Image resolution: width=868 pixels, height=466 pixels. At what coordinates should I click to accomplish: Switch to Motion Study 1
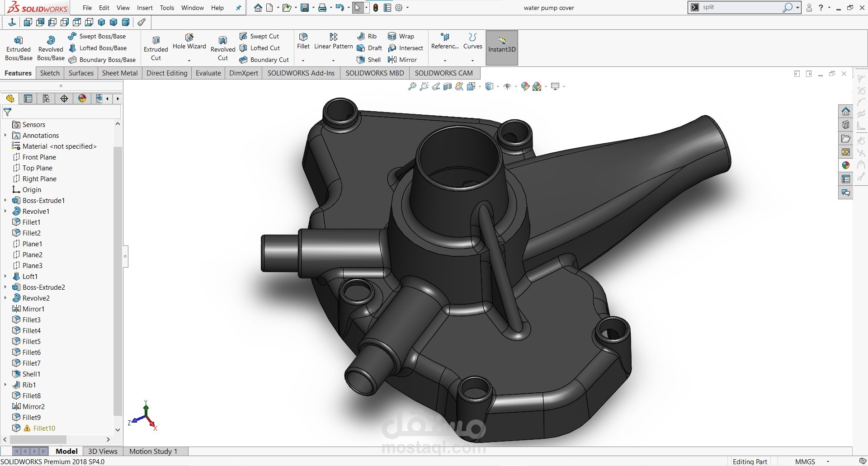(153, 451)
